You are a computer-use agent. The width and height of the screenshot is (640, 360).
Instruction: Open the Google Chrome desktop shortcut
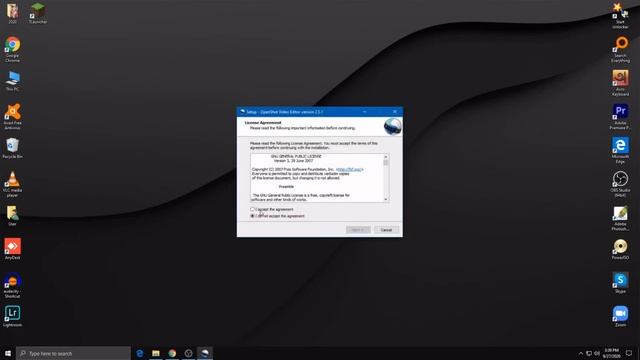tap(13, 49)
